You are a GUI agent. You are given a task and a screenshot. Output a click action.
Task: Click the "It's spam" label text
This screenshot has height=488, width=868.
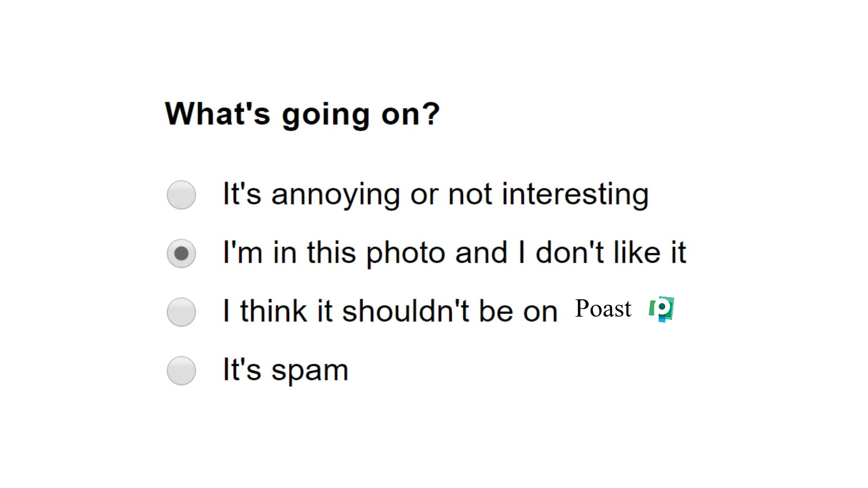(x=285, y=370)
